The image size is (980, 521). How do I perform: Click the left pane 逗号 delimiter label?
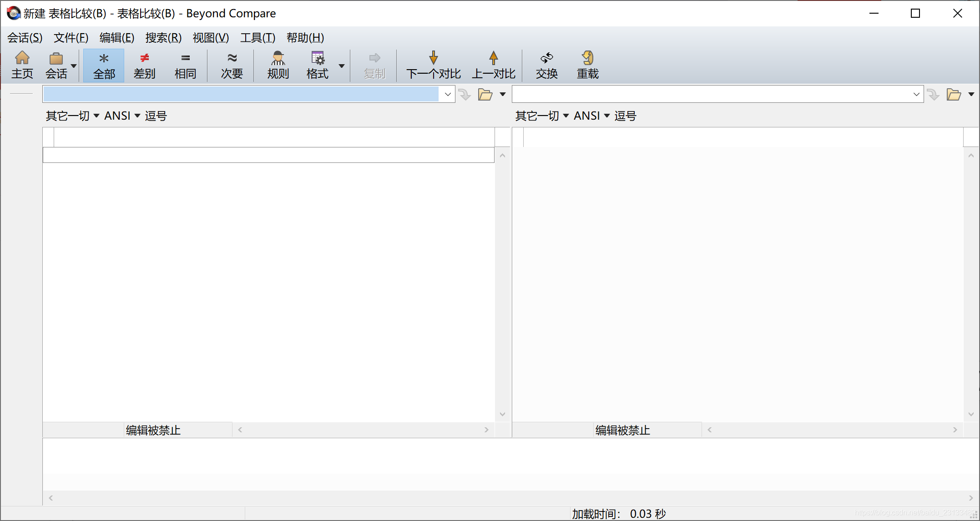(x=156, y=116)
